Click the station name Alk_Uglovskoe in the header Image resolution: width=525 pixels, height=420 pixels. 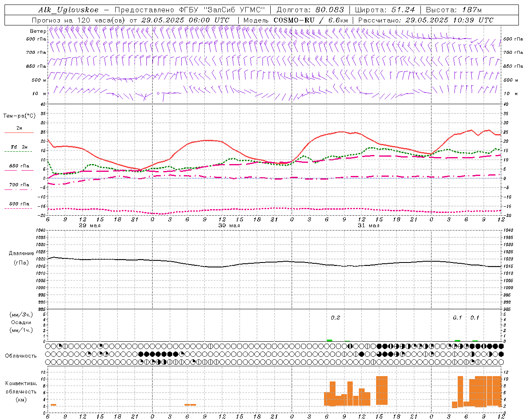click(68, 10)
